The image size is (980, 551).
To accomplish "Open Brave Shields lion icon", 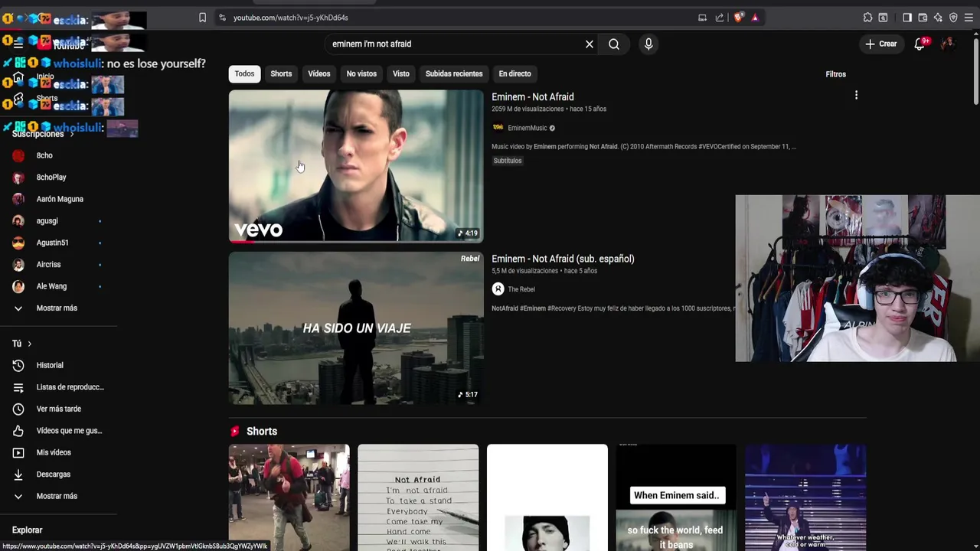I will [x=738, y=18].
